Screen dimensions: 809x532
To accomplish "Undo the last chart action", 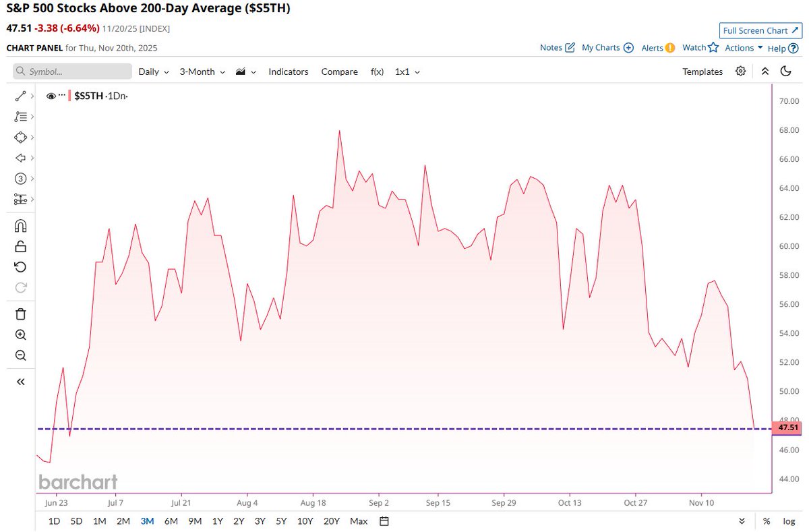I will 20,267.
